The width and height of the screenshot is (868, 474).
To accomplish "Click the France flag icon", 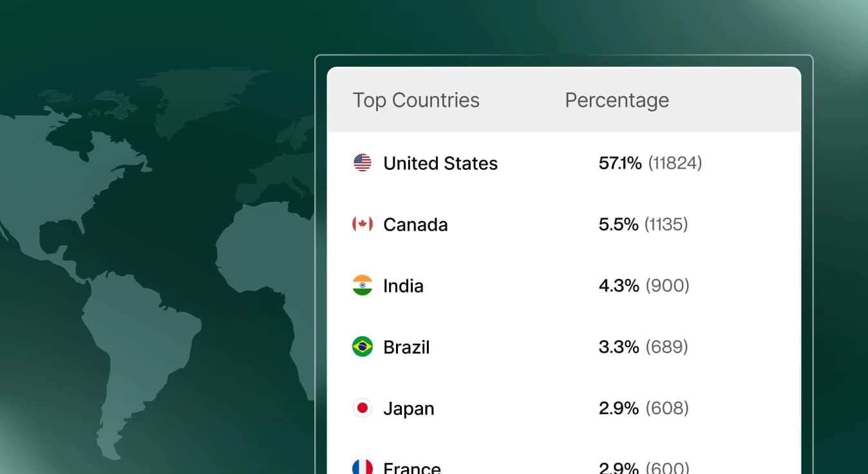I will point(363,466).
